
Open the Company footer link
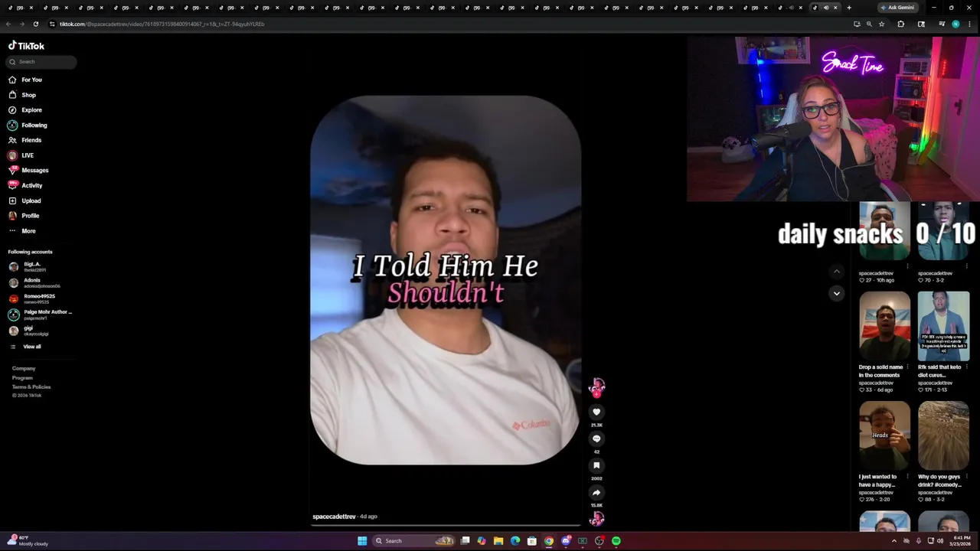[24, 369]
